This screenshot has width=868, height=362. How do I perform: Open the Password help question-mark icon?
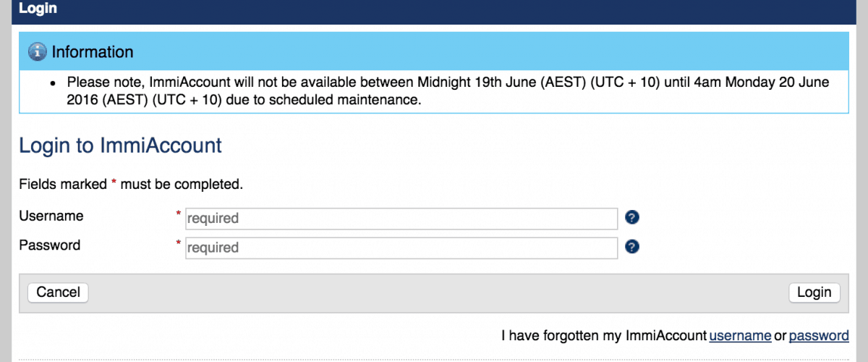click(631, 247)
